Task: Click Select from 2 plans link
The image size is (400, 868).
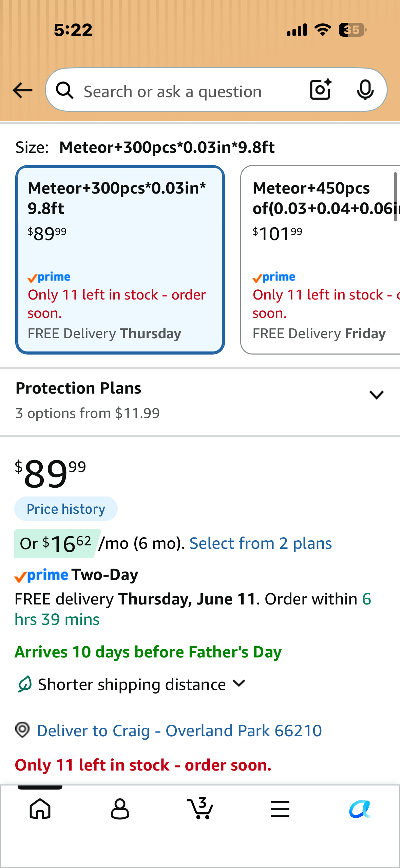Action: (261, 543)
